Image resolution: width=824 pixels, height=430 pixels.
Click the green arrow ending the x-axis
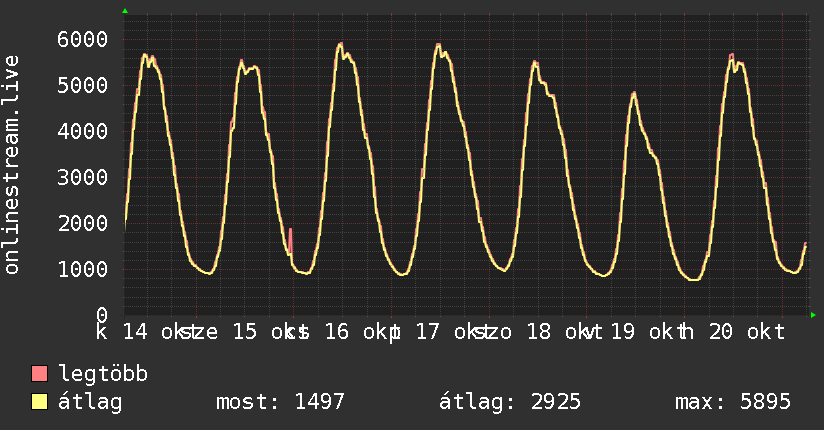pyautogui.click(x=814, y=315)
